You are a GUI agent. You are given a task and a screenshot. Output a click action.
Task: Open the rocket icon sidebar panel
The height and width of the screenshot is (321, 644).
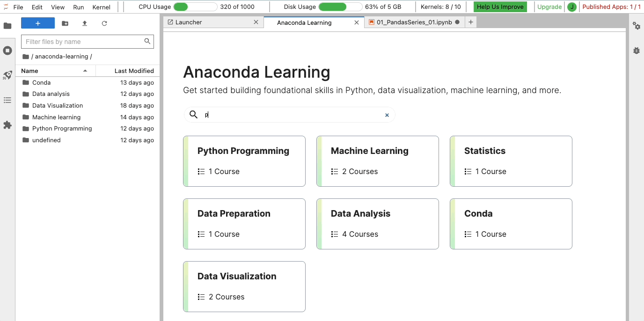[x=7, y=75]
